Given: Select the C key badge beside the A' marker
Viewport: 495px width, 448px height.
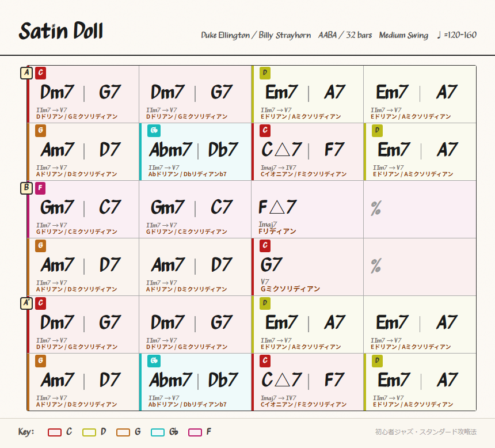Looking at the screenshot, I should (x=41, y=303).
